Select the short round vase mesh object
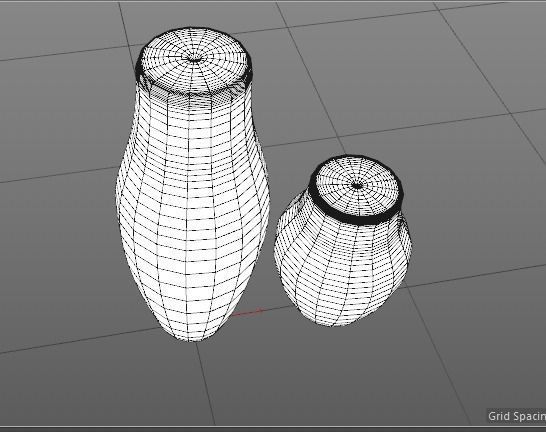The image size is (546, 432). coord(343,241)
